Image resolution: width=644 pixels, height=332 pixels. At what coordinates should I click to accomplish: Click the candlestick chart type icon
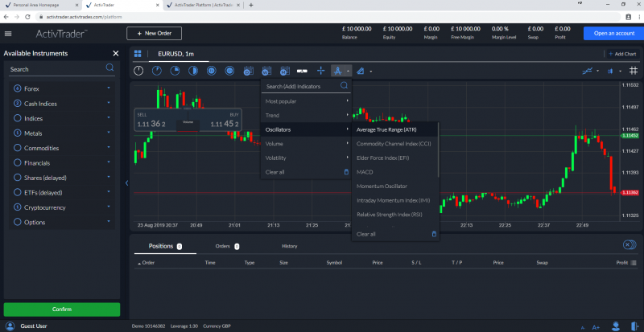610,71
